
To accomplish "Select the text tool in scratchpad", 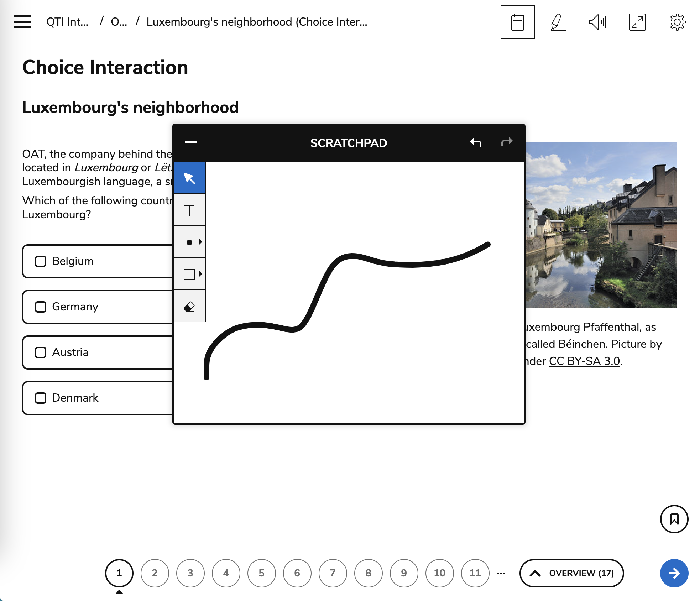I will (189, 211).
